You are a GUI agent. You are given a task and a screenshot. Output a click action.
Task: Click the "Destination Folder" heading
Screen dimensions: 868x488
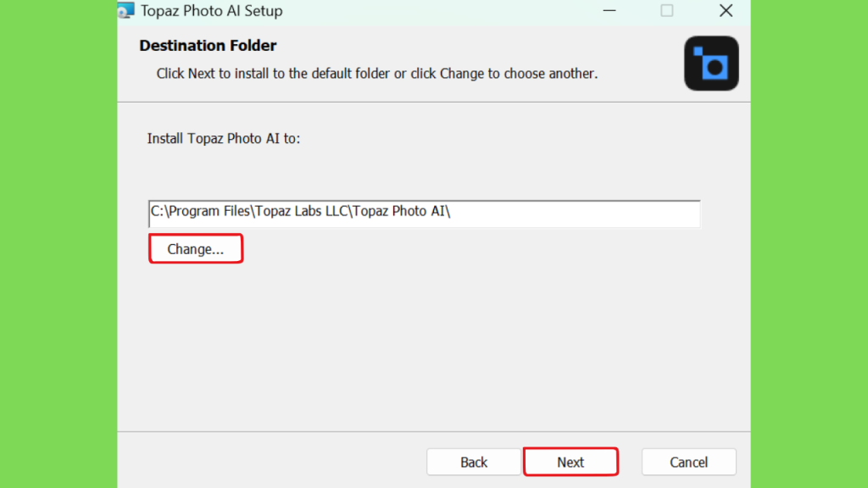pyautogui.click(x=208, y=46)
